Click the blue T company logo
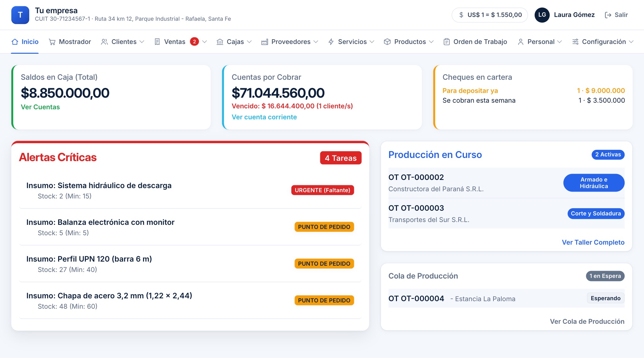644x358 pixels. coord(20,15)
